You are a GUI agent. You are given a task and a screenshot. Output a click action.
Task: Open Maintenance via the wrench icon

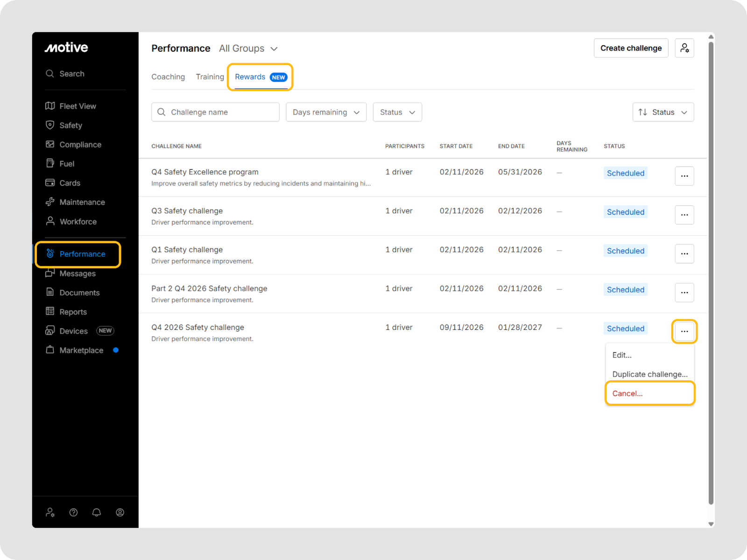coord(50,202)
